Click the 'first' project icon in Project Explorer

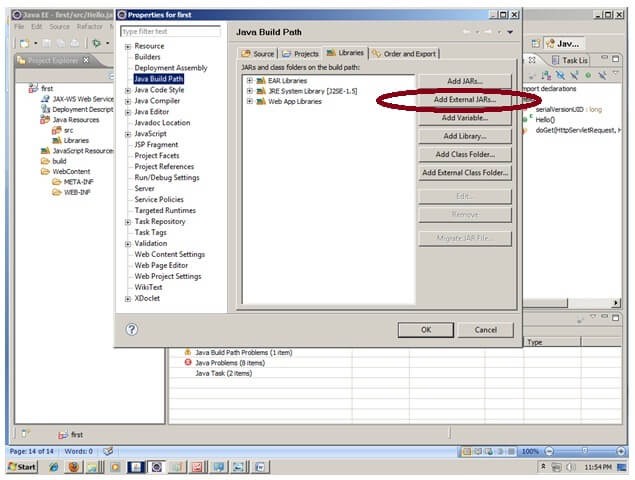(x=33, y=88)
